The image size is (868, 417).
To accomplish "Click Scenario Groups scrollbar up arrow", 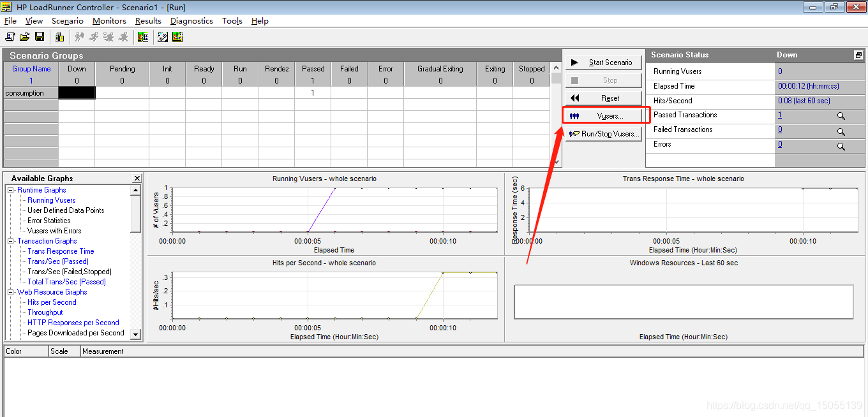I will click(556, 68).
